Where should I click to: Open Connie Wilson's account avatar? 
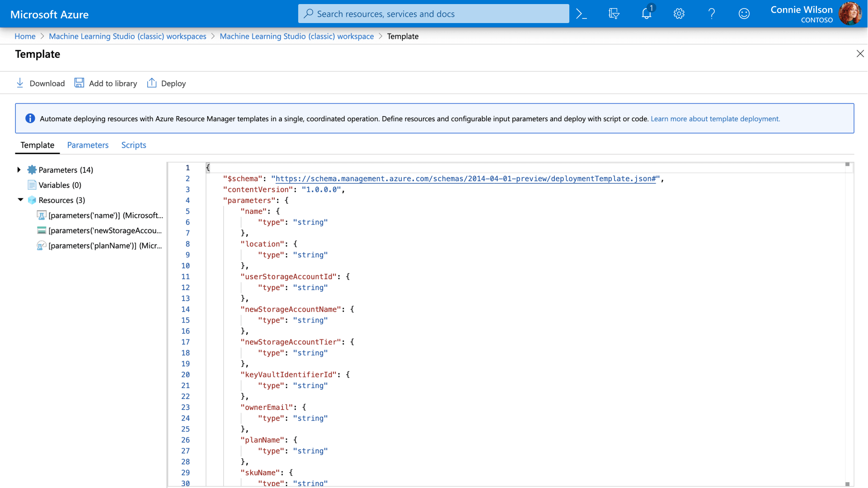tap(850, 14)
